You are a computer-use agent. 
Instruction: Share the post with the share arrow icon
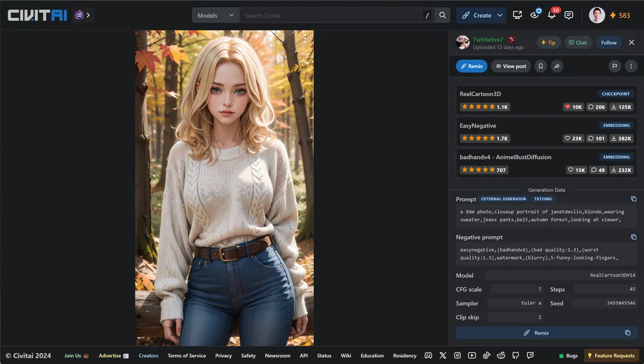[x=557, y=65]
